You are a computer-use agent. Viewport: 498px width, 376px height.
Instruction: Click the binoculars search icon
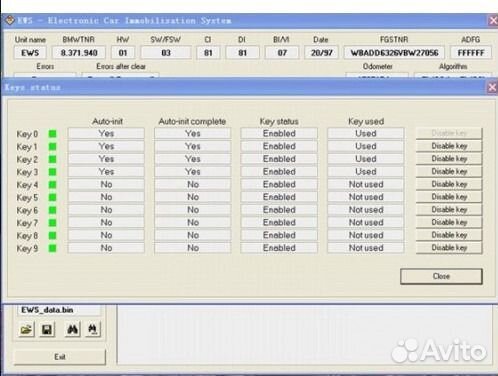[x=72, y=330]
